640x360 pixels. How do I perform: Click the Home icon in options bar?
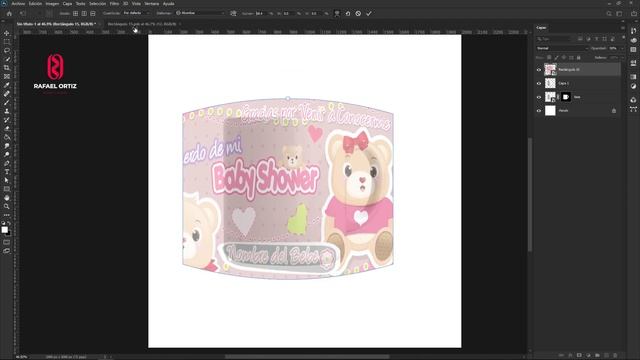pos(9,13)
